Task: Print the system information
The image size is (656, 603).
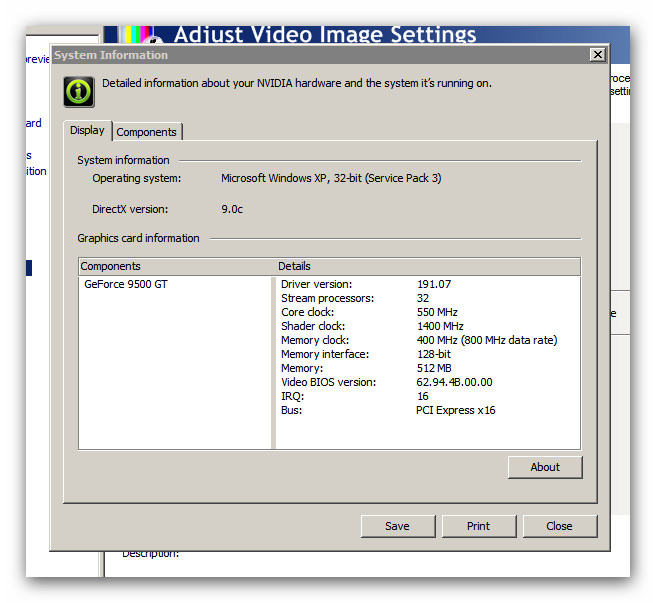Action: 478,526
